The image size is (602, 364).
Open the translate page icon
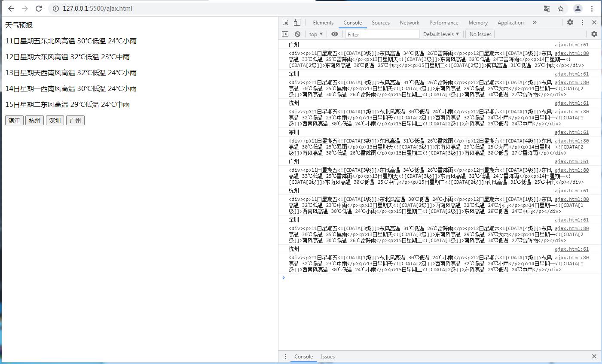pyautogui.click(x=547, y=9)
